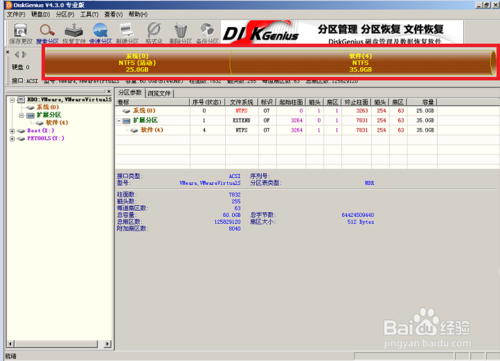Close the left tree panel with its x

109,91
